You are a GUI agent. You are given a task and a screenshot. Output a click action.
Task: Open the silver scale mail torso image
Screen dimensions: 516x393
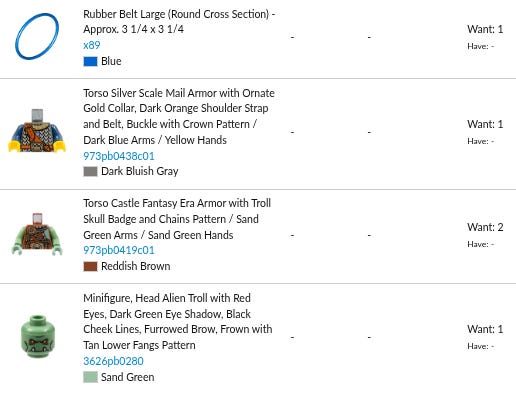[37, 131]
